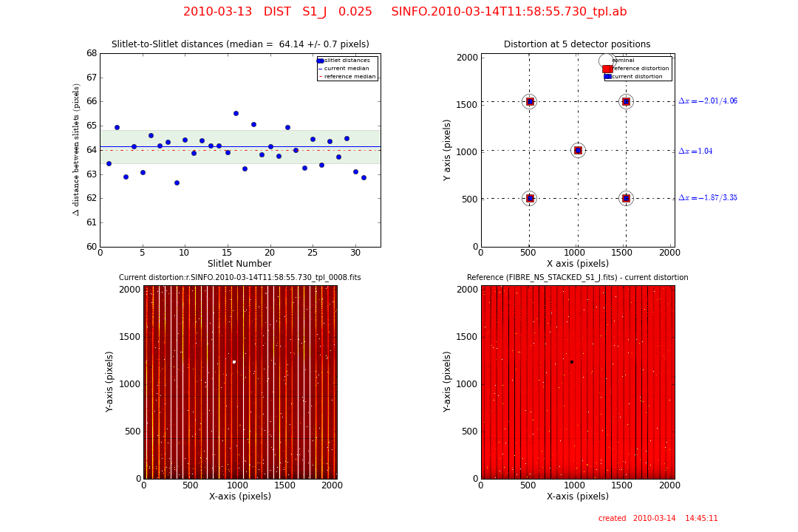Click the lowest data point near slitlet 9

click(177, 183)
